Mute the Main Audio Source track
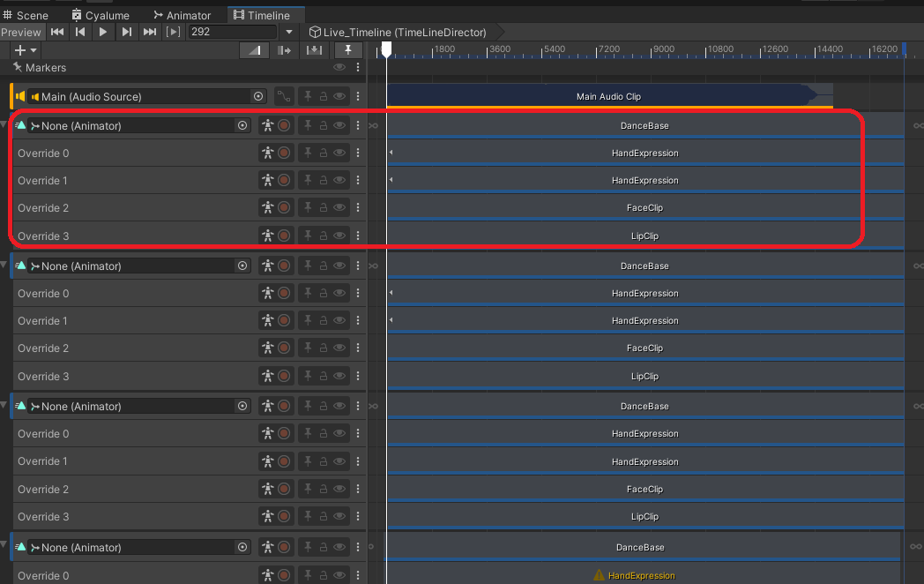Screen dimensions: 924x584 coord(339,96)
